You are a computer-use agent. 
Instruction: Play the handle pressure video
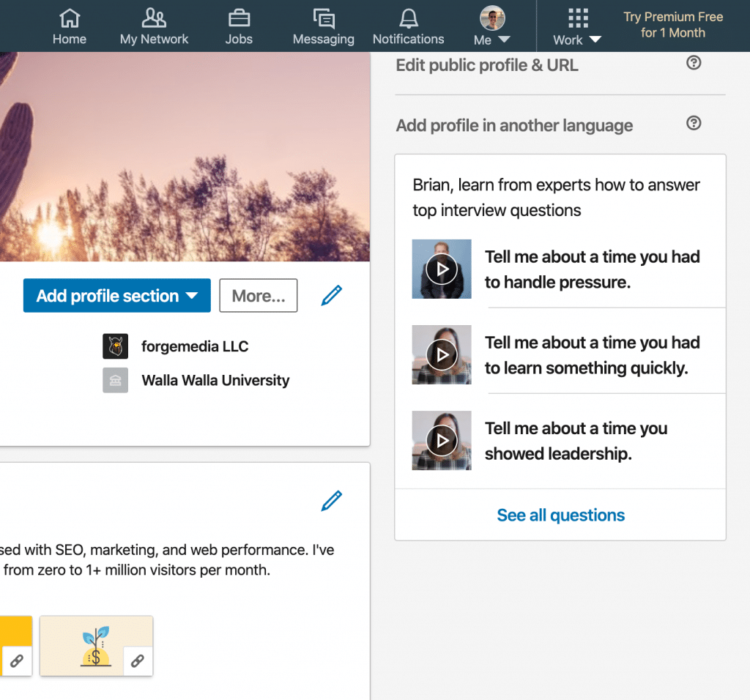click(x=442, y=269)
